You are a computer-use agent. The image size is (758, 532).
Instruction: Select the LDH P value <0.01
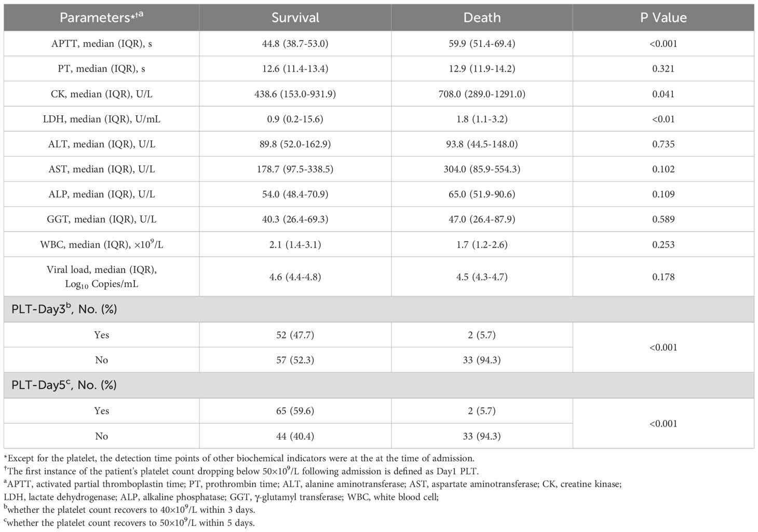click(x=663, y=119)
